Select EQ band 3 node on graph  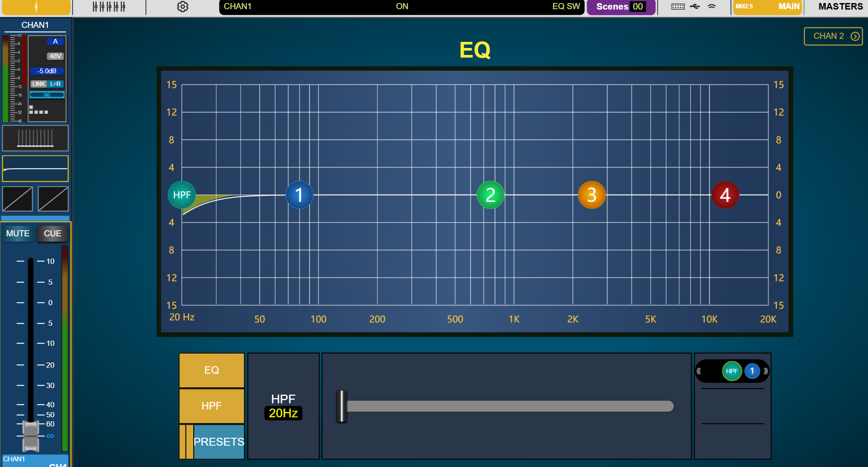592,195
